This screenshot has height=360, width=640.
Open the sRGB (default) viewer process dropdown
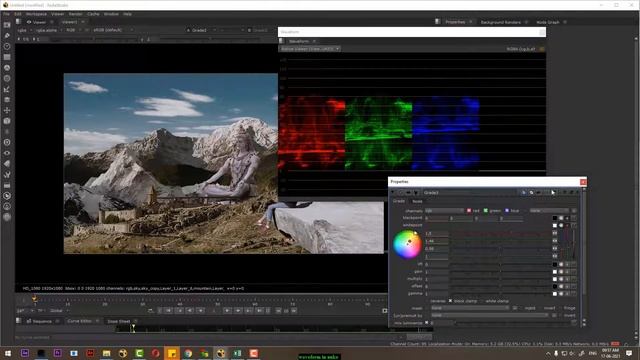tap(113, 30)
